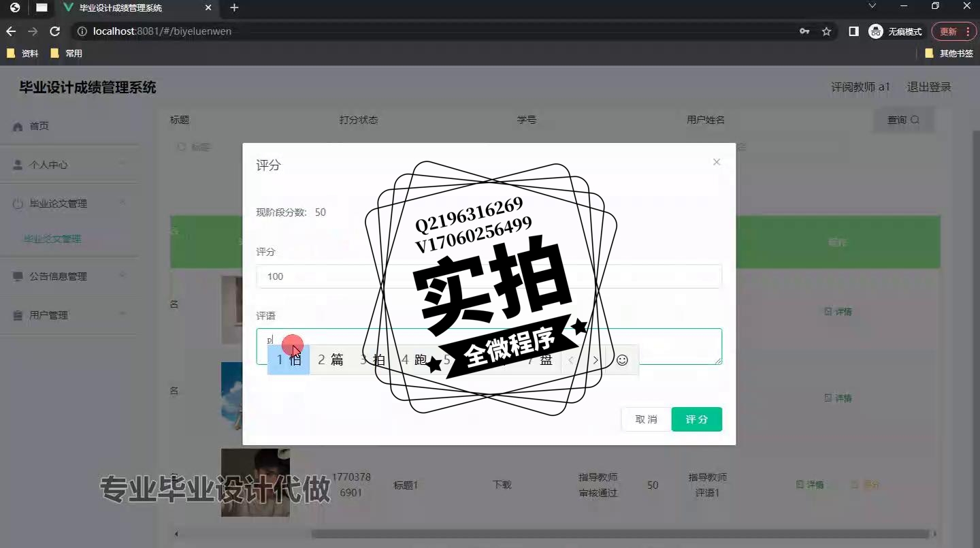
Task: Click 评分 action in the 标题1 row
Action: 866,485
